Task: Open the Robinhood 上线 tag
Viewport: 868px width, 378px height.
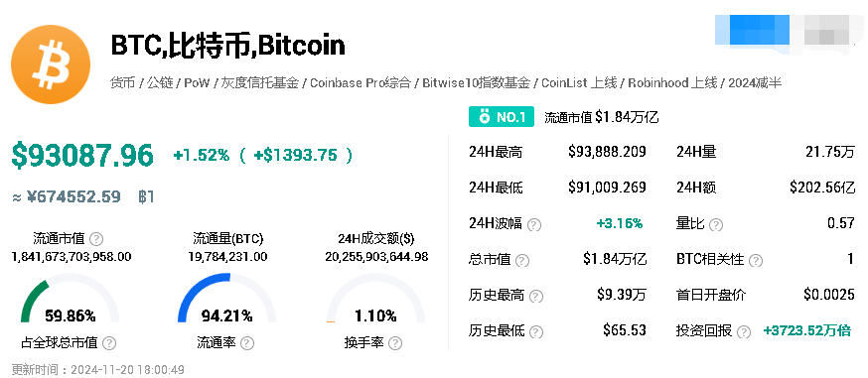Action: pos(672,83)
